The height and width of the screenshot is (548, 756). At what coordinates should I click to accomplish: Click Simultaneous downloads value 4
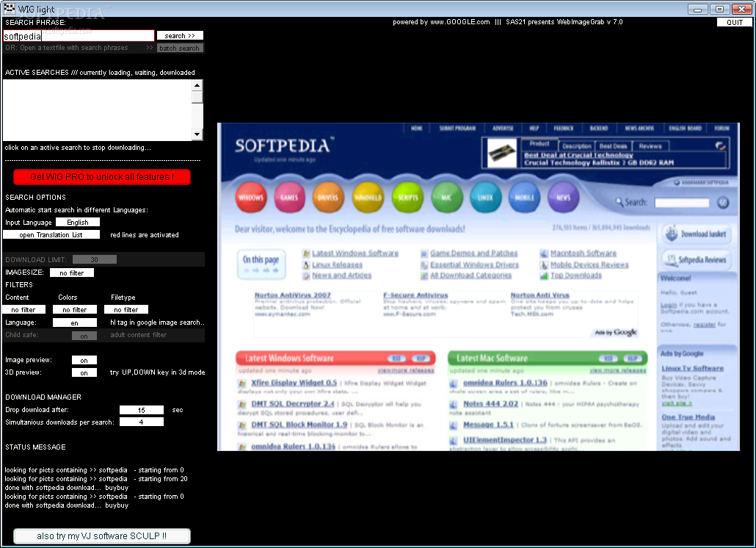[142, 422]
